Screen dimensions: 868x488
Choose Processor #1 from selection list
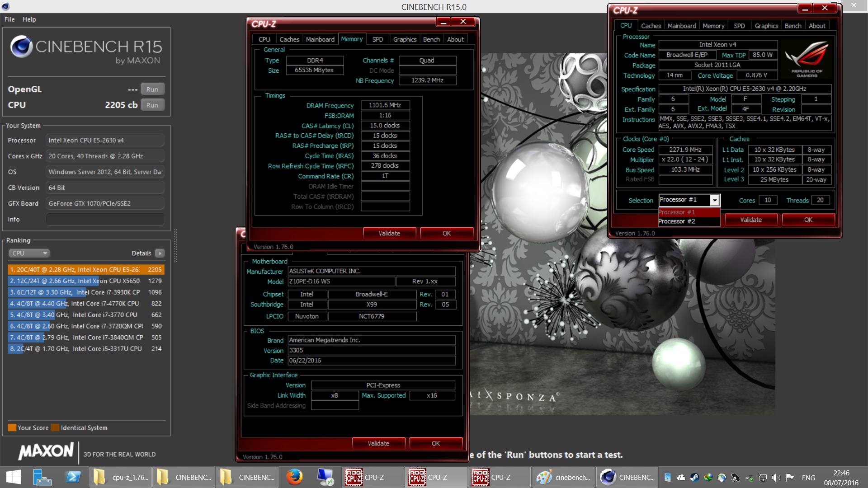pos(689,212)
